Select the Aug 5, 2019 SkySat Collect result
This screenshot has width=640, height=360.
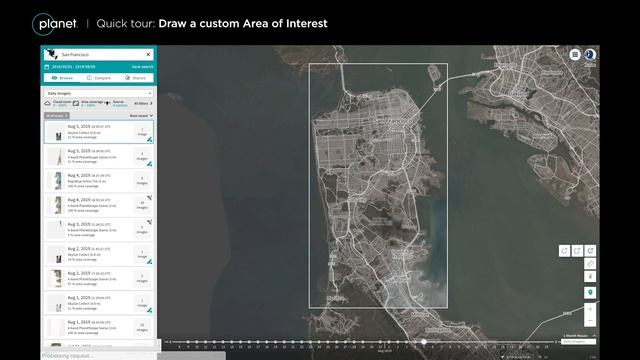[x=99, y=132]
